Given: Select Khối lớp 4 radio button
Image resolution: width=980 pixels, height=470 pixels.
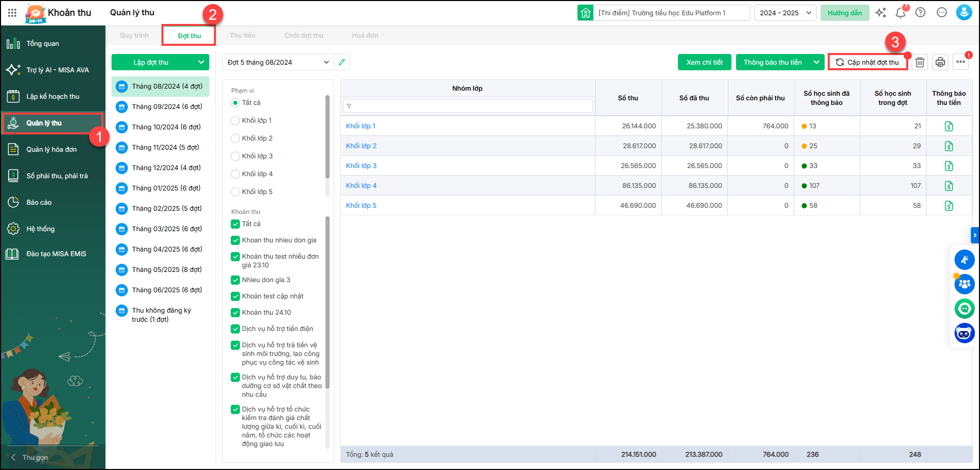Looking at the screenshot, I should tap(235, 174).
